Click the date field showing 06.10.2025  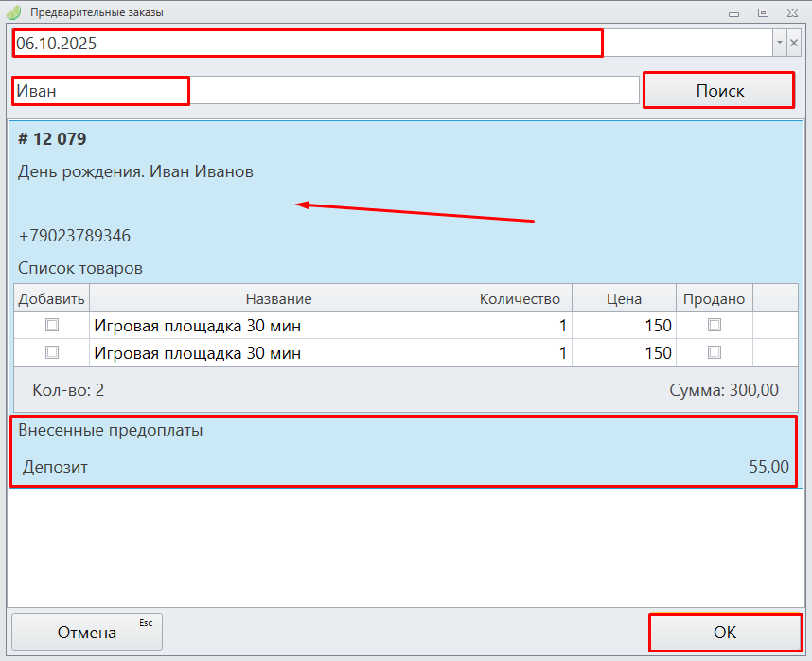click(x=307, y=44)
